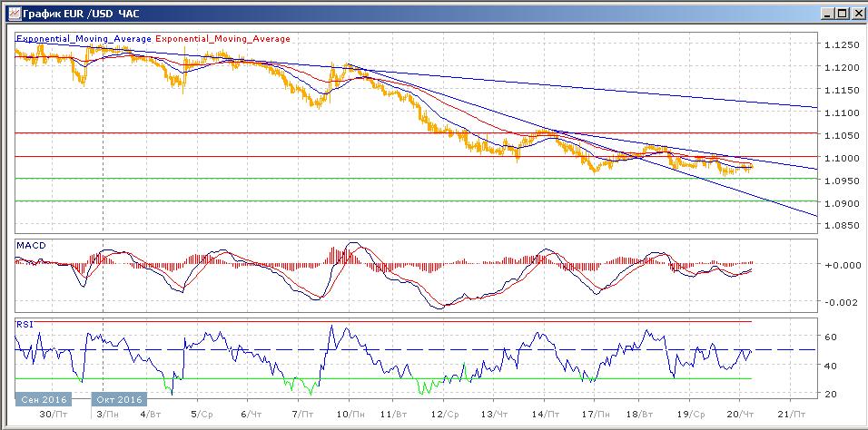Click the 21/Пт date label
Viewport: 868px width, 430px height.
[x=791, y=414]
